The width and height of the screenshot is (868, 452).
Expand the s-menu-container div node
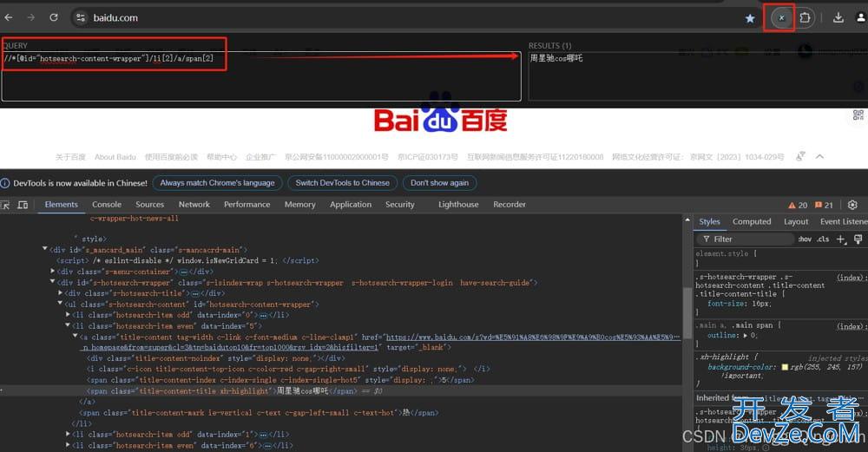coord(53,271)
